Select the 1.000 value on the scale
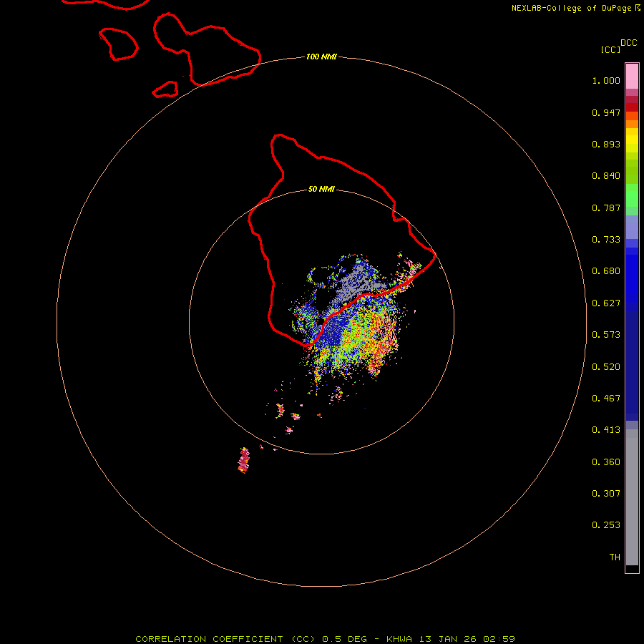The width and height of the screenshot is (644, 644). (606, 80)
